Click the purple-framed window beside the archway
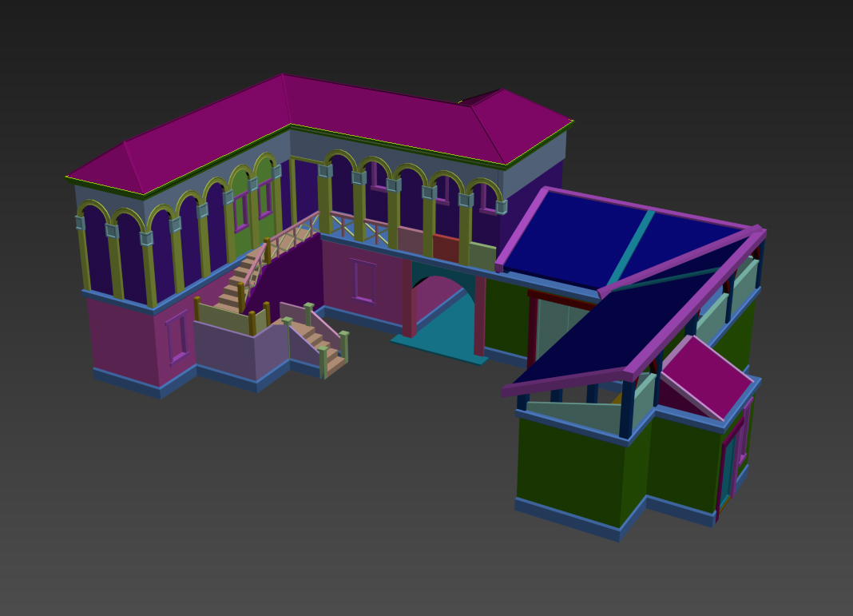This screenshot has width=853, height=616. pyautogui.click(x=363, y=281)
